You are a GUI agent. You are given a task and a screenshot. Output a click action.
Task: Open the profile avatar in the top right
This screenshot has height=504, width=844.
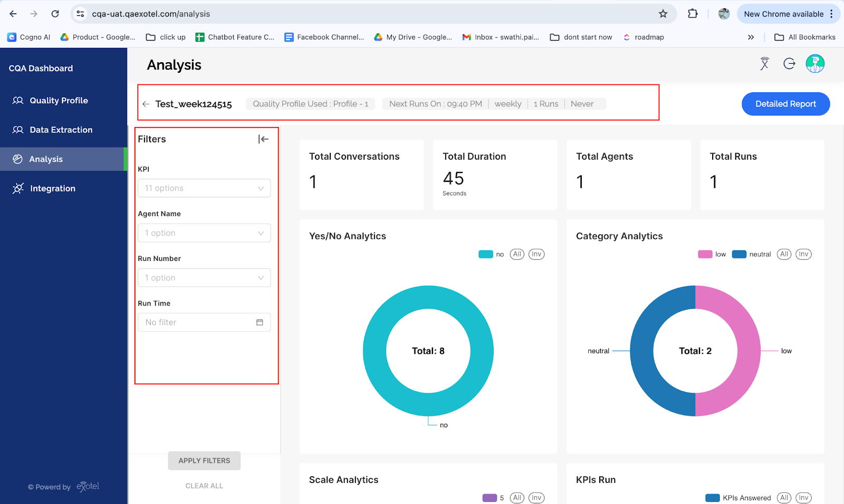pos(815,64)
